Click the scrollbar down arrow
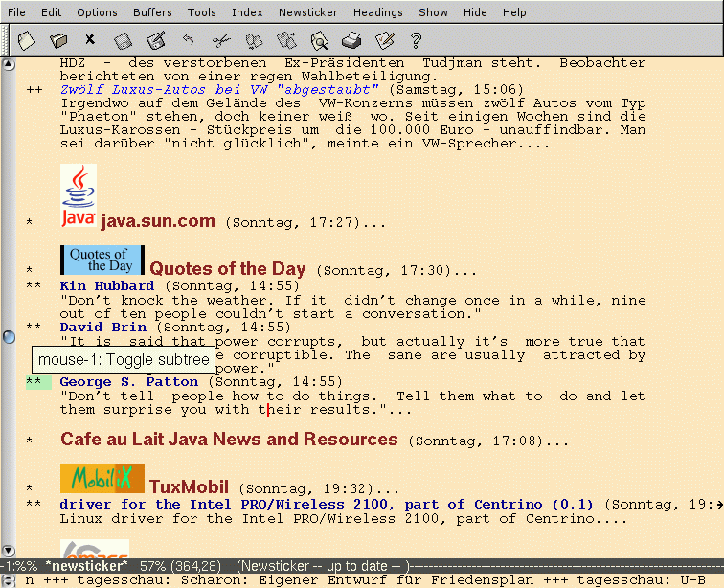The image size is (724, 588). click(9, 551)
